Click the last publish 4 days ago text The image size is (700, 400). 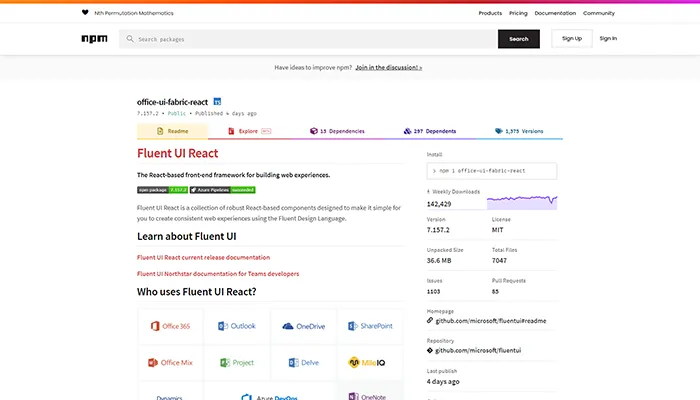[443, 382]
